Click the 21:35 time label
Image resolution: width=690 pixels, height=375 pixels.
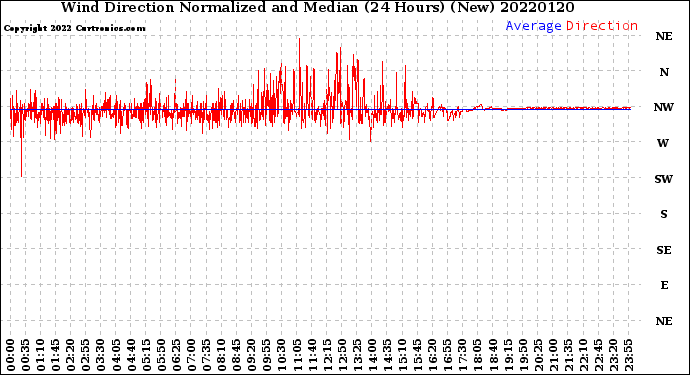pos(568,355)
